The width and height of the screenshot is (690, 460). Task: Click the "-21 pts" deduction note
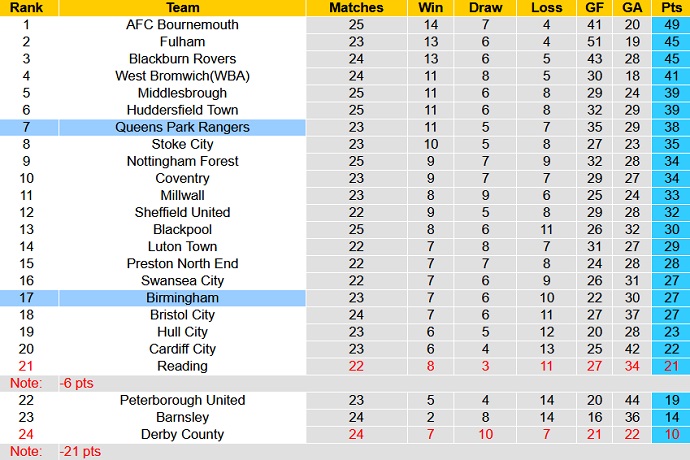pyautogui.click(x=81, y=451)
